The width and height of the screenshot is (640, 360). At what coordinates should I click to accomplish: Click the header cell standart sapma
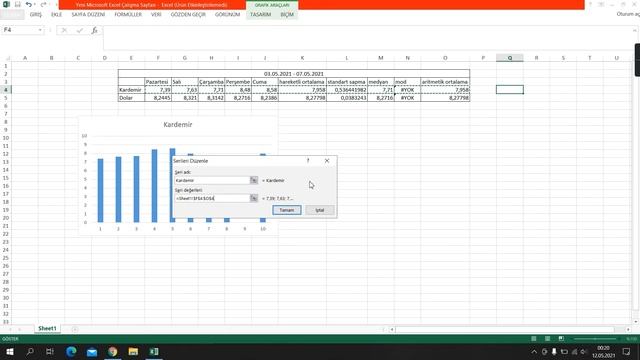click(x=347, y=82)
